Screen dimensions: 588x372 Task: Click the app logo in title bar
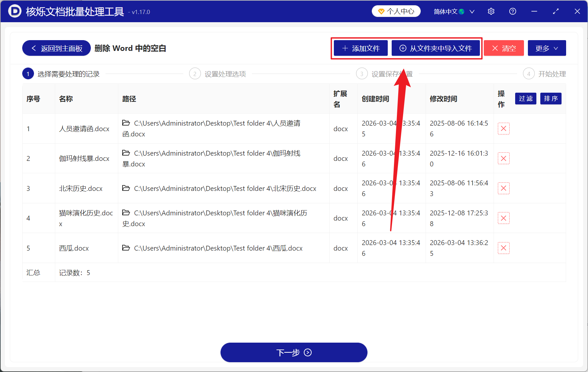14,11
